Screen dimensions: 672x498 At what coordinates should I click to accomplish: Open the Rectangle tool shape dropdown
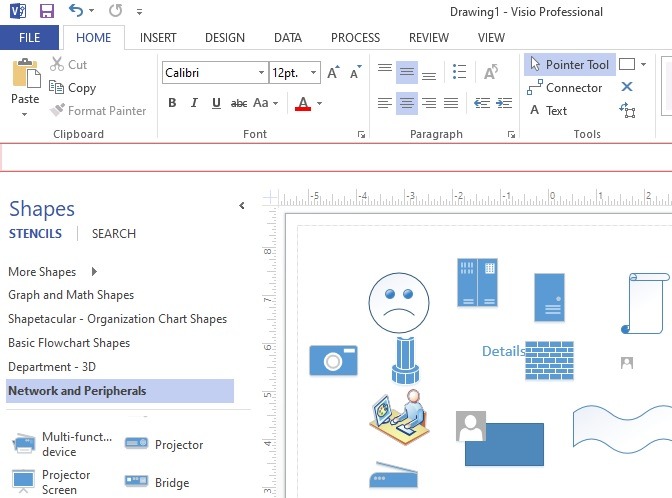point(643,64)
